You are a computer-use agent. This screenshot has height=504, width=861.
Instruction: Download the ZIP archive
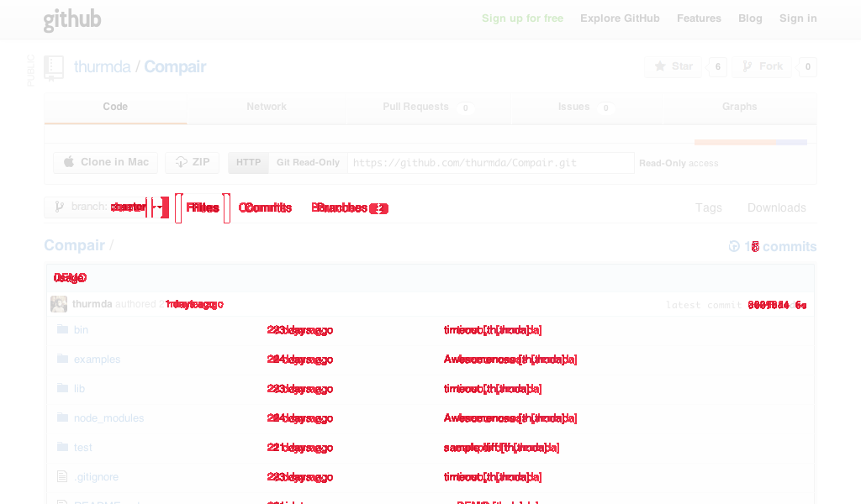[x=193, y=162]
